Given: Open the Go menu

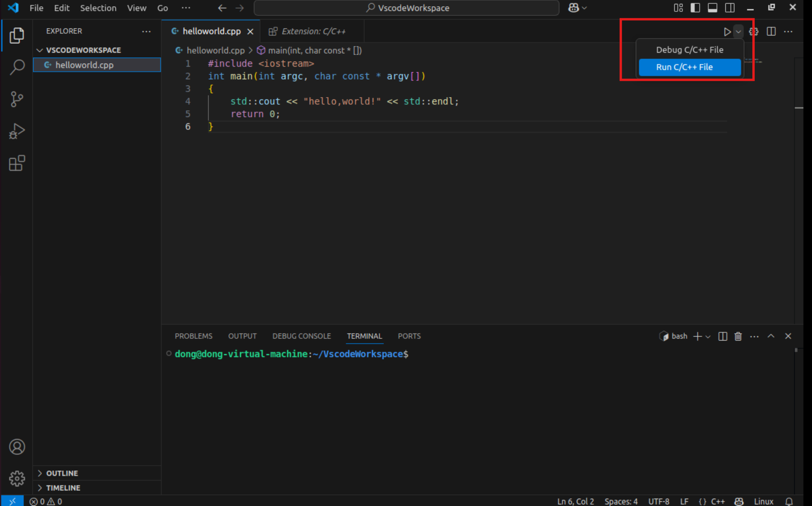Looking at the screenshot, I should pyautogui.click(x=162, y=8).
